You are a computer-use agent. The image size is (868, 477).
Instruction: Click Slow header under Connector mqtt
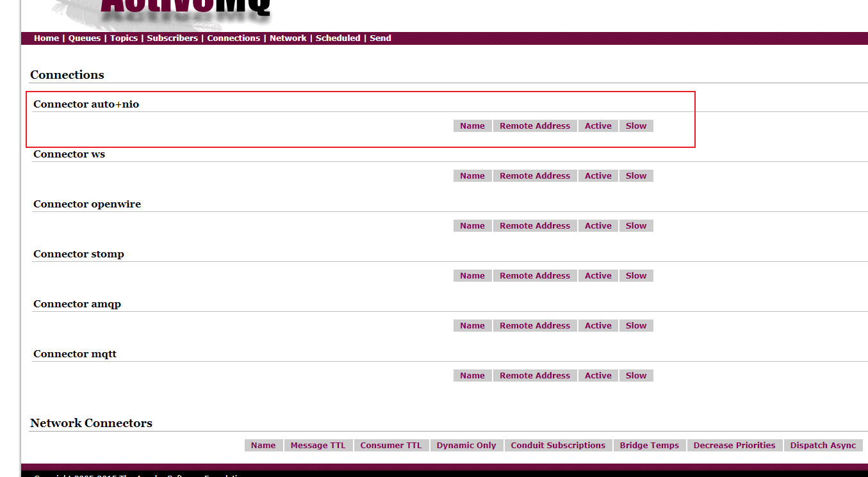636,376
